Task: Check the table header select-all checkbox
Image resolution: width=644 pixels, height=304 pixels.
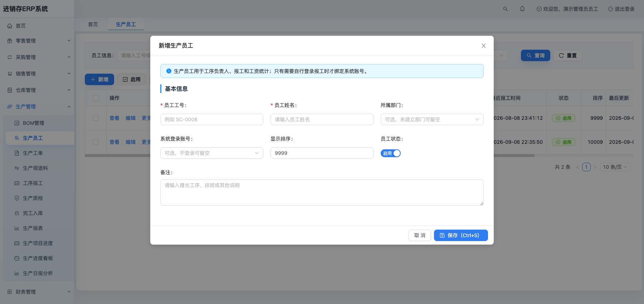Action: click(96, 98)
